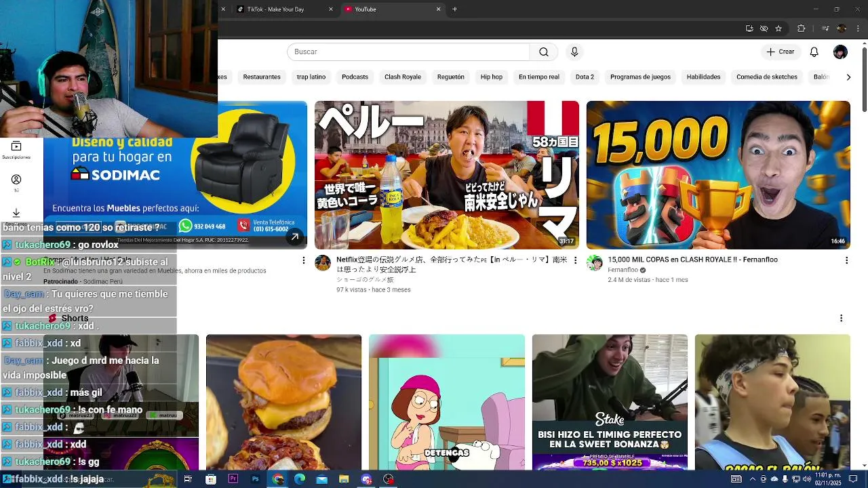Open a new browser tab
This screenshot has width=868, height=488.
454,9
